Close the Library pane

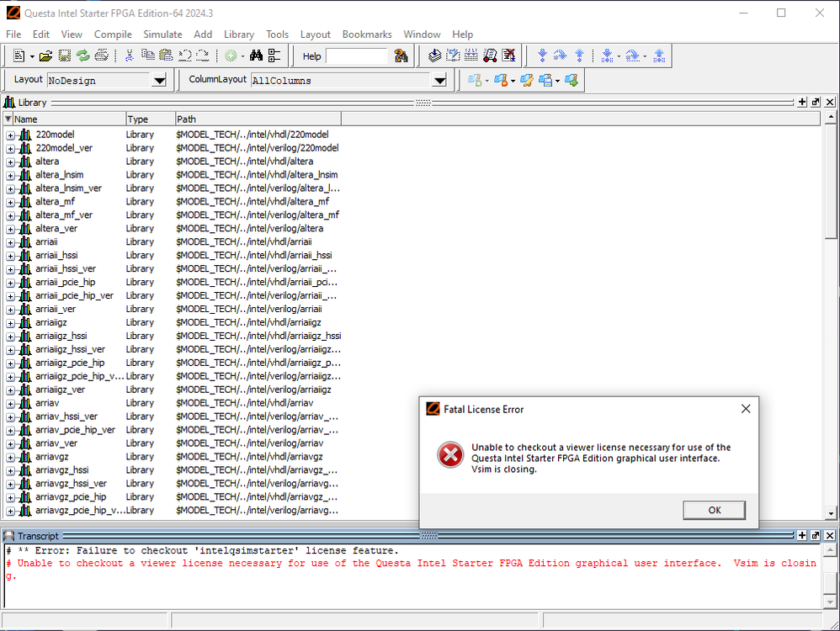point(830,102)
